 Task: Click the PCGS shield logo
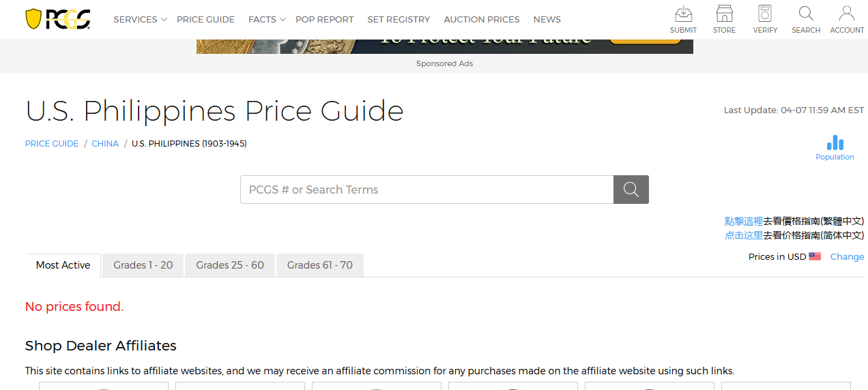click(57, 19)
